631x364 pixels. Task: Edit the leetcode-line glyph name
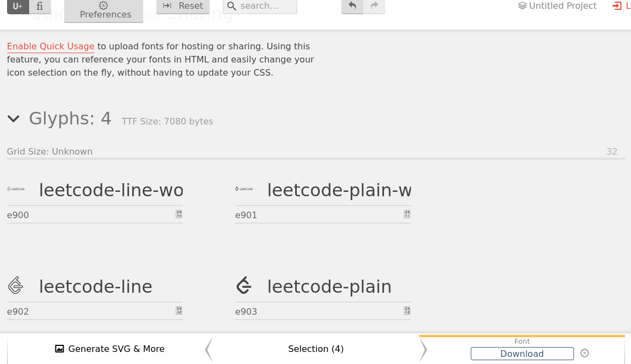coord(111,286)
